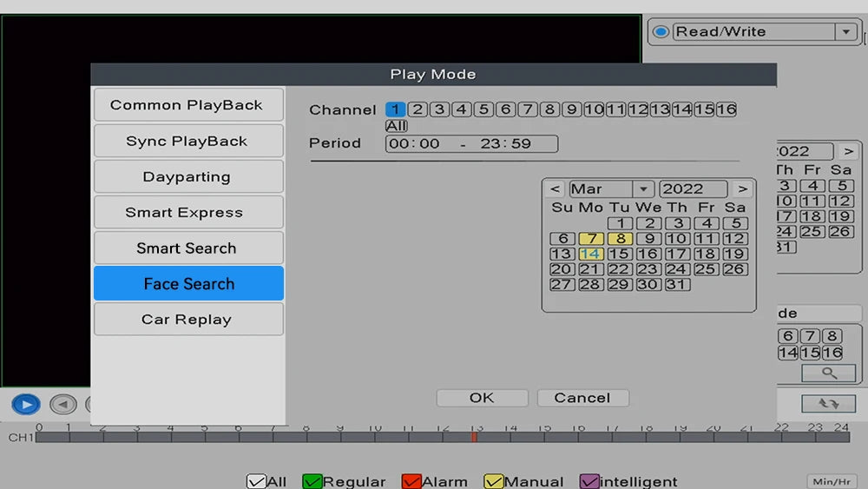The image size is (868, 489).
Task: Select March 10 in dialog calendar
Action: click(678, 239)
